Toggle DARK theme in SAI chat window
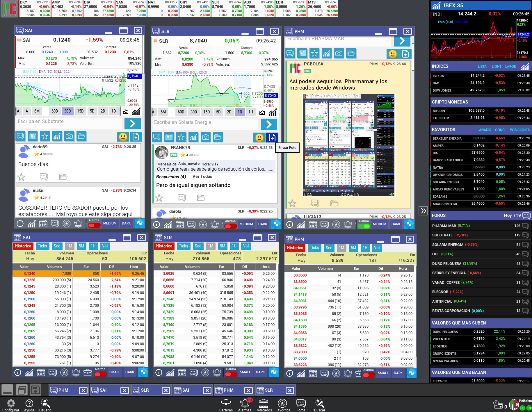This screenshot has width=532, height=412. point(126,223)
